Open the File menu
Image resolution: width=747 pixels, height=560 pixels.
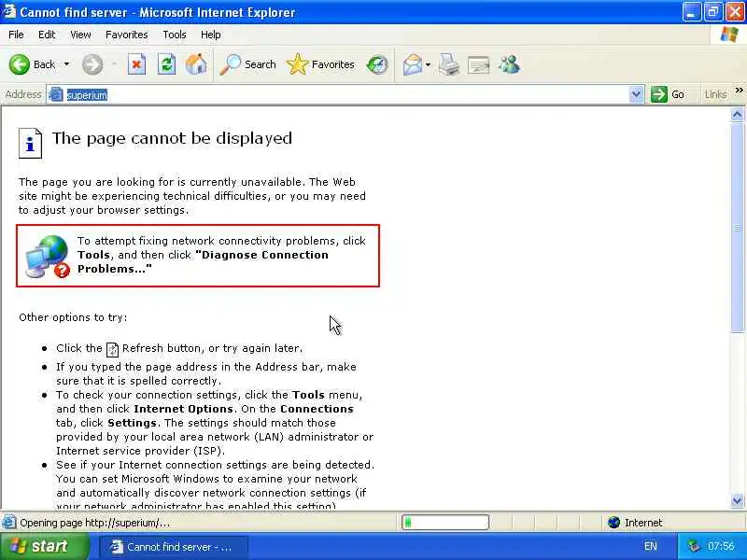[x=16, y=35]
